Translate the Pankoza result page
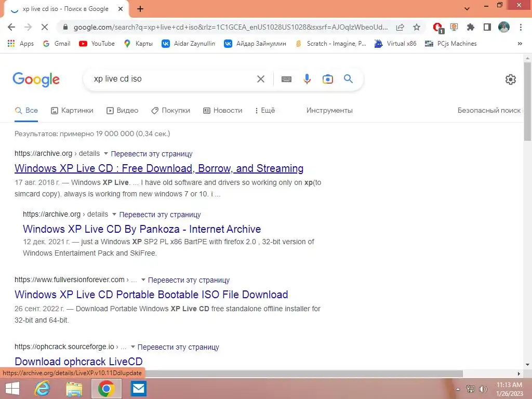This screenshot has width=532, height=399. [x=160, y=215]
